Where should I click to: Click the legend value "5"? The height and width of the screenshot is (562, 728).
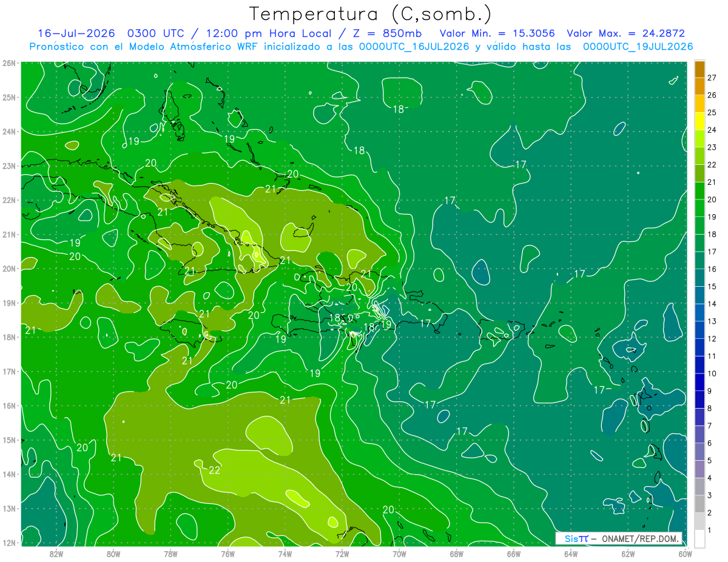tap(710, 461)
